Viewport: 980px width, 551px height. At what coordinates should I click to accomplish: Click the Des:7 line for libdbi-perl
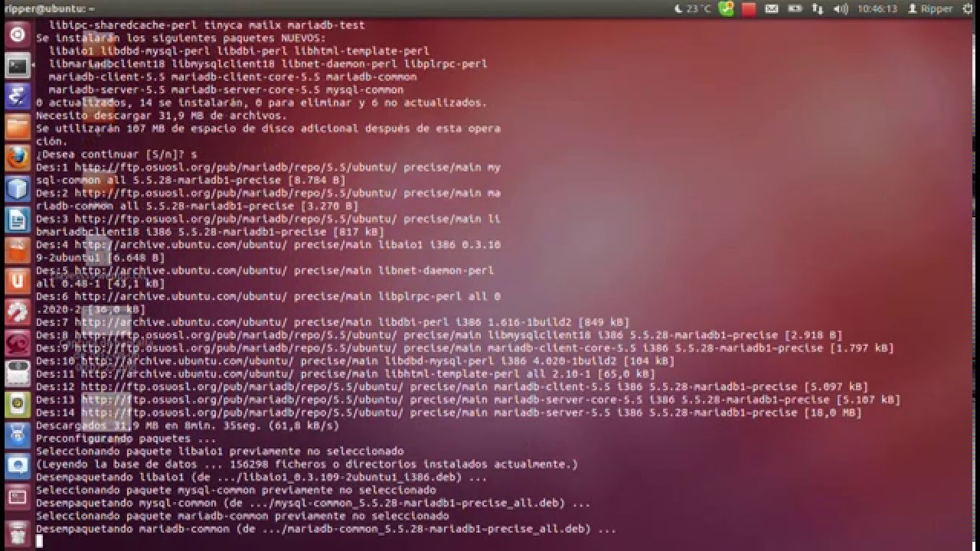(x=332, y=322)
